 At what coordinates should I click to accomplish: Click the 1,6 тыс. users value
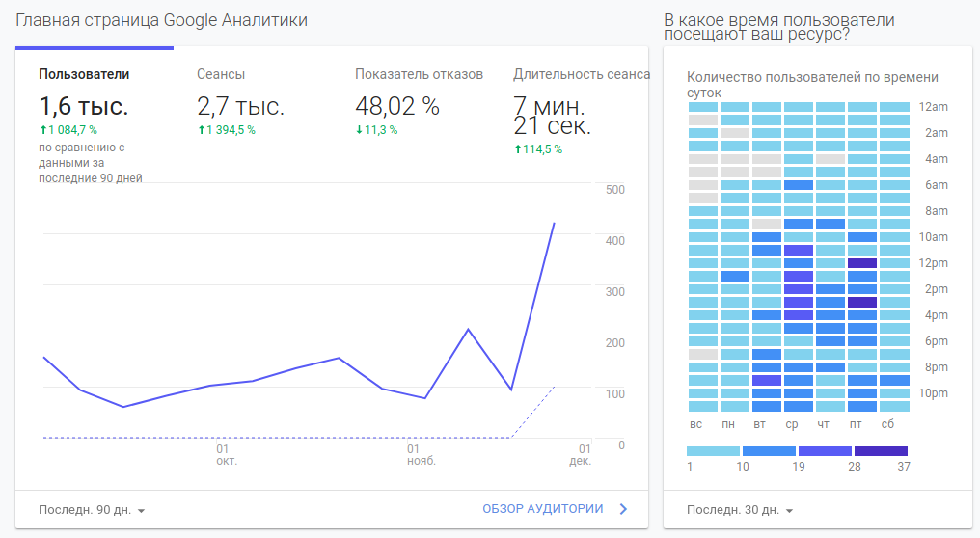pyautogui.click(x=84, y=106)
